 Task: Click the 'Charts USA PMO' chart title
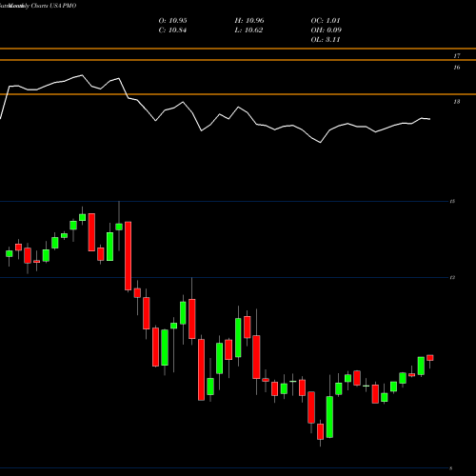[53, 6]
